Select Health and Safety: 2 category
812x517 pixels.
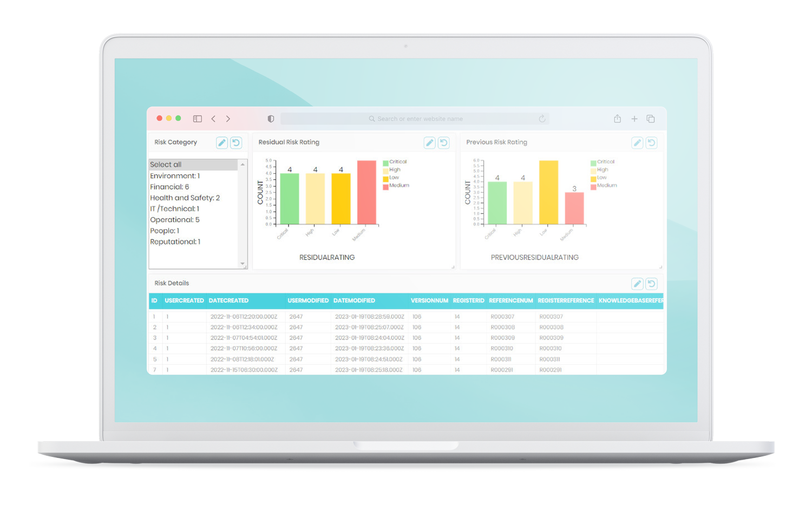(193, 198)
